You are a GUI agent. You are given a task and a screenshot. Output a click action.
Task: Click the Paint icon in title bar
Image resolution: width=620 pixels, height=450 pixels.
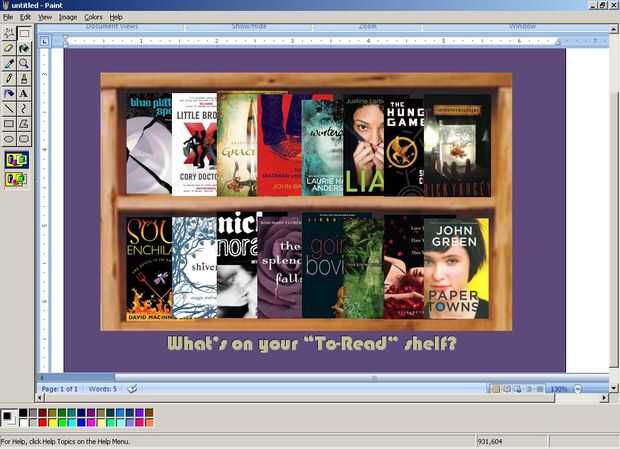tap(6, 5)
